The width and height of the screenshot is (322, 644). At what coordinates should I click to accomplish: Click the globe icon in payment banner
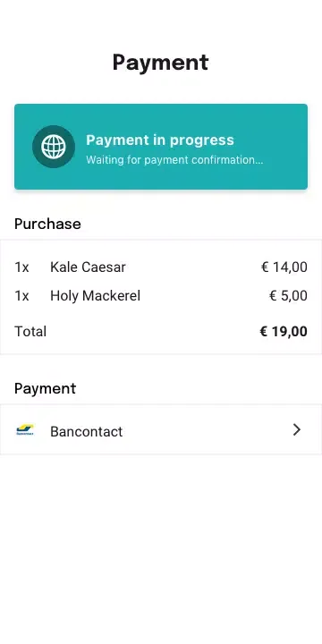(x=54, y=147)
